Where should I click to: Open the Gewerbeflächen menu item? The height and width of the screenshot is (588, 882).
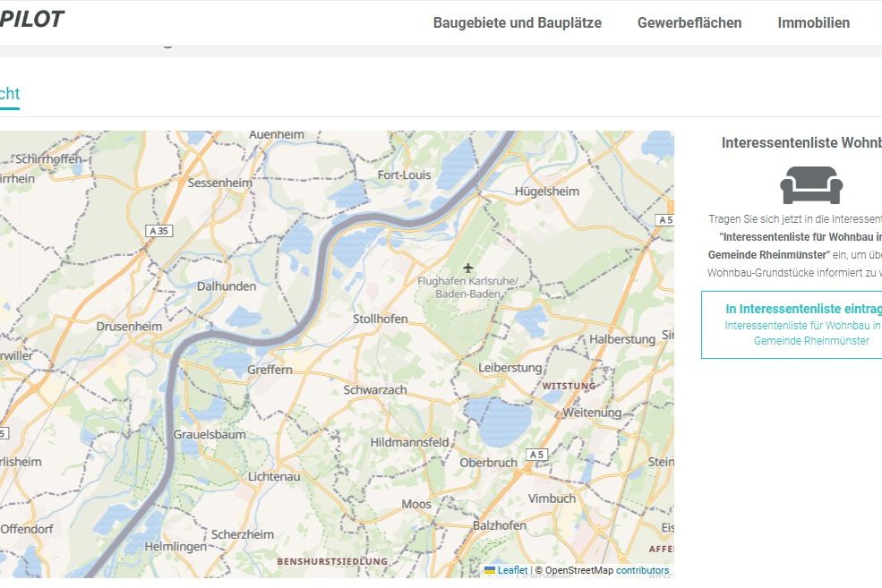(x=689, y=22)
